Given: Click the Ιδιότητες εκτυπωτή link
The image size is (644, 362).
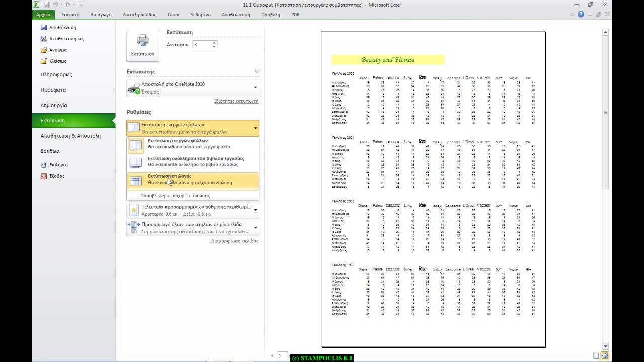Looking at the screenshot, I should (x=236, y=101).
